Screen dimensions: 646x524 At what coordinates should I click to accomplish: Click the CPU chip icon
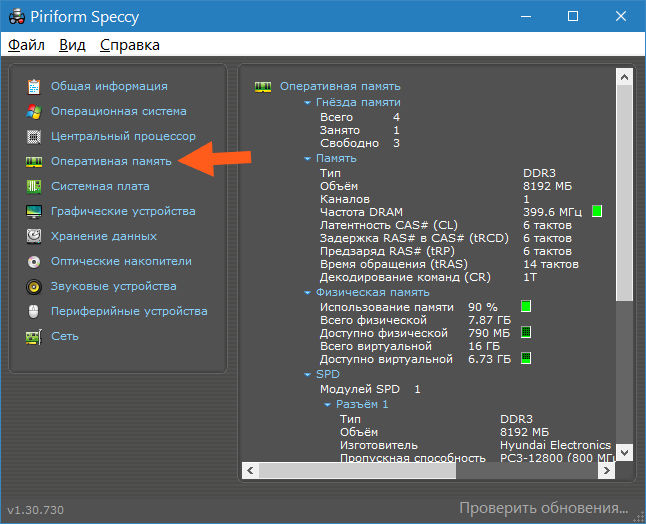[x=34, y=137]
